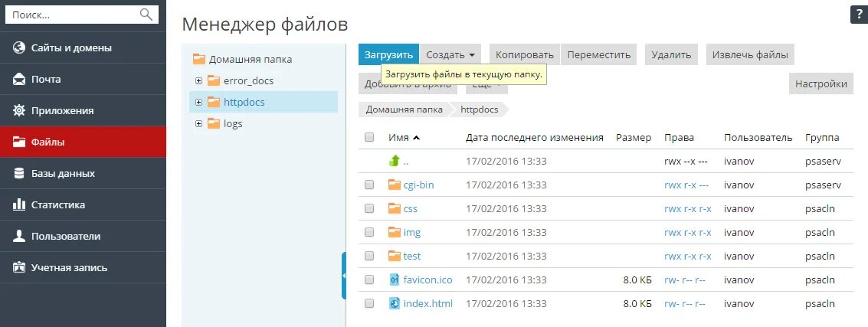Expand the error_docs tree node

(x=199, y=80)
